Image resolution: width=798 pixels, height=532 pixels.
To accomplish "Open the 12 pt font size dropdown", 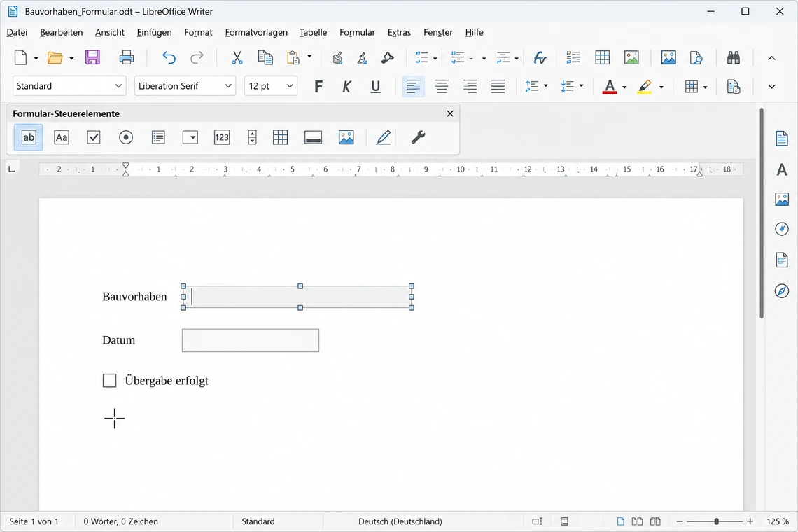I will [x=290, y=86].
